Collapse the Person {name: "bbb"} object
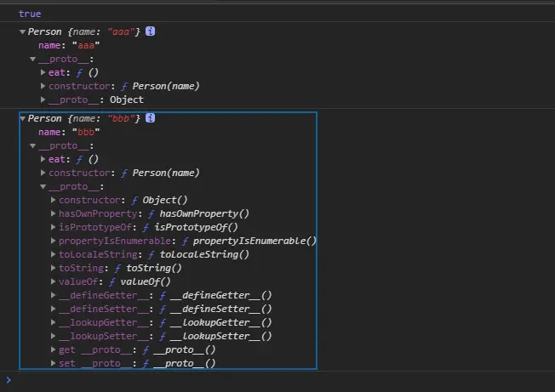Screen dimensions: 555x392 tap(22, 118)
